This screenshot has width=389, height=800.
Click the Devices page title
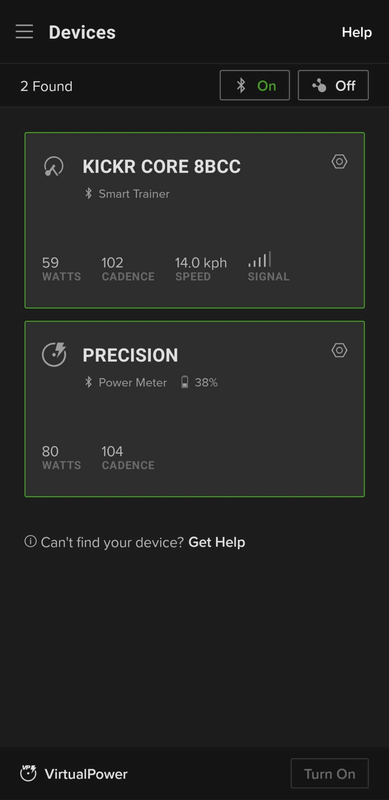[x=82, y=32]
